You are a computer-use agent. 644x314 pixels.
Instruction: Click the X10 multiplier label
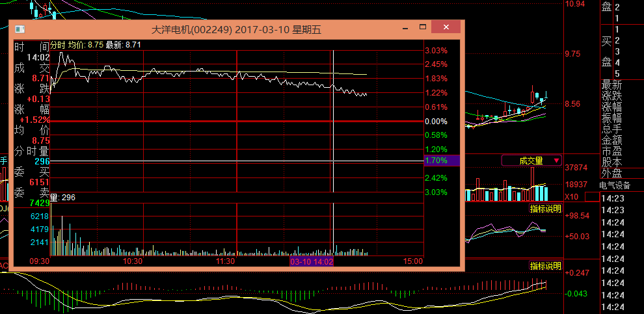point(571,197)
